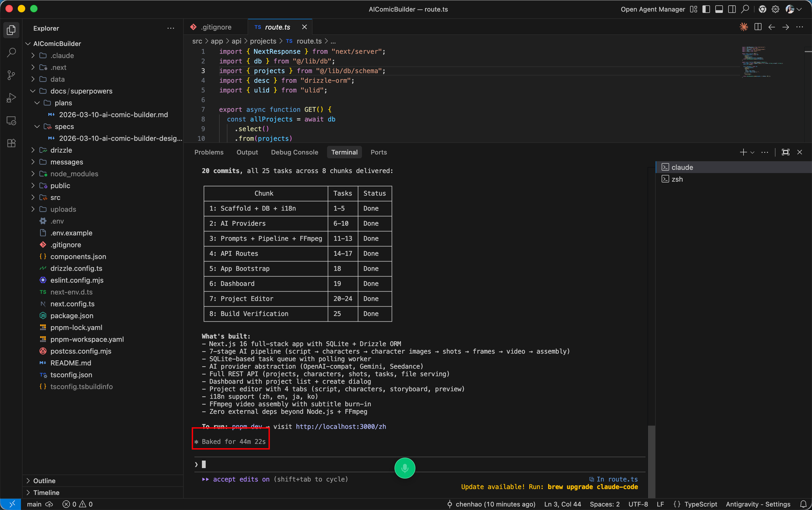Switch to the .gitignore editor tab
The height and width of the screenshot is (510, 812).
tap(216, 27)
